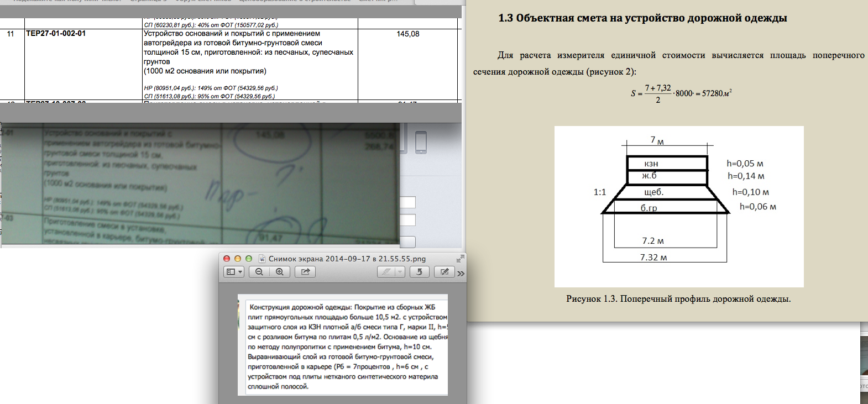Click the НР (80951,04 руб.) overhead line
This screenshot has width=868, height=404.
tap(211, 88)
